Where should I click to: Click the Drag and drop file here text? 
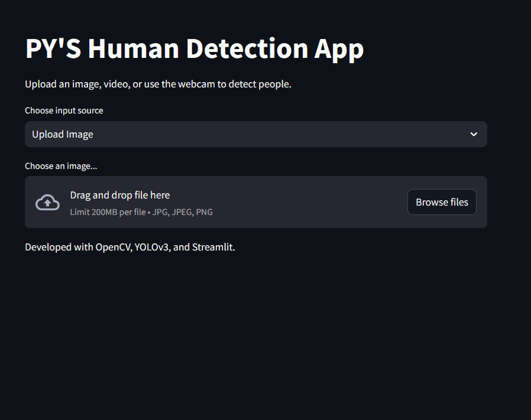(x=120, y=196)
